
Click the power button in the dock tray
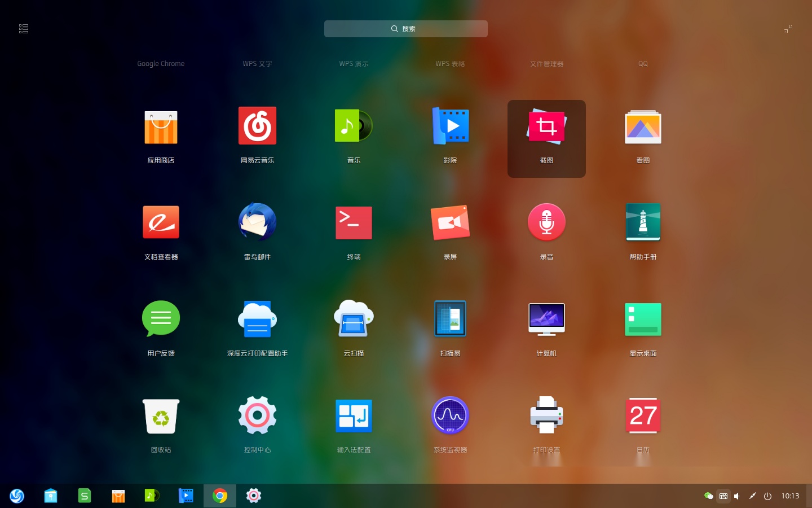point(767,496)
